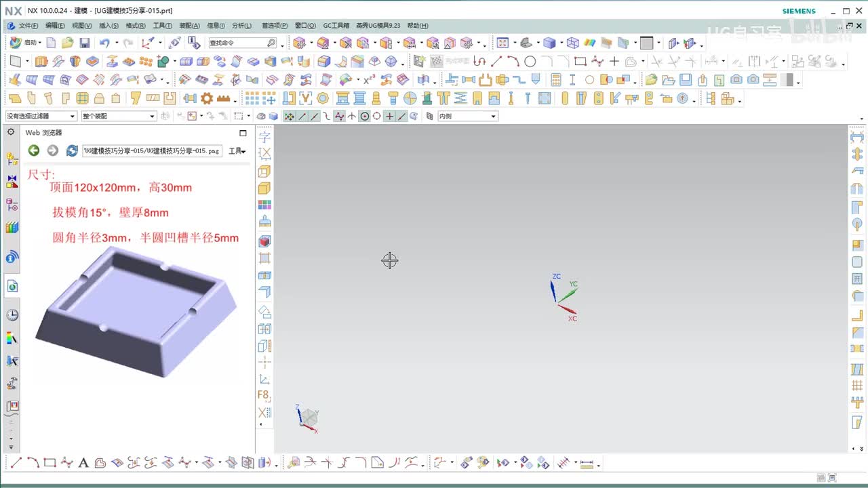Click the Fit view icon in the view toolbar
The image size is (868, 488).
(x=502, y=43)
